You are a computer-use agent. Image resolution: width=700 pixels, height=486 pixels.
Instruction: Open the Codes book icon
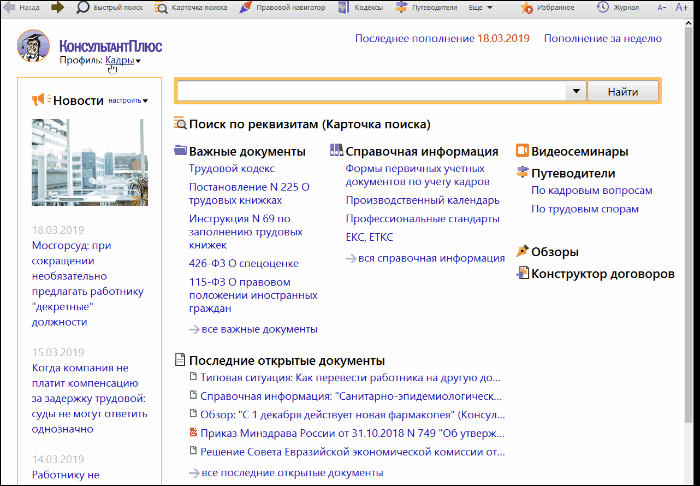(343, 8)
